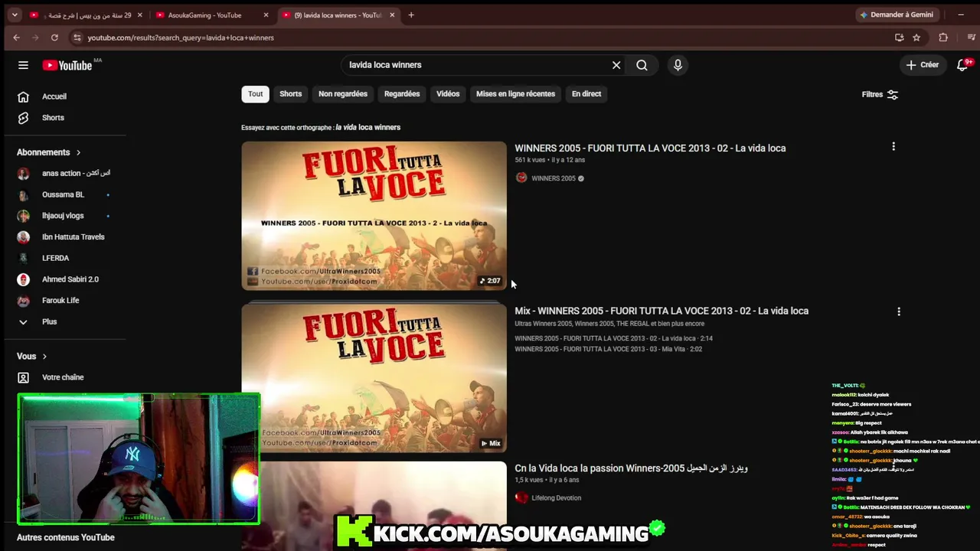Select the Shorts filter chip
Image resolution: width=980 pixels, height=551 pixels.
pyautogui.click(x=291, y=94)
